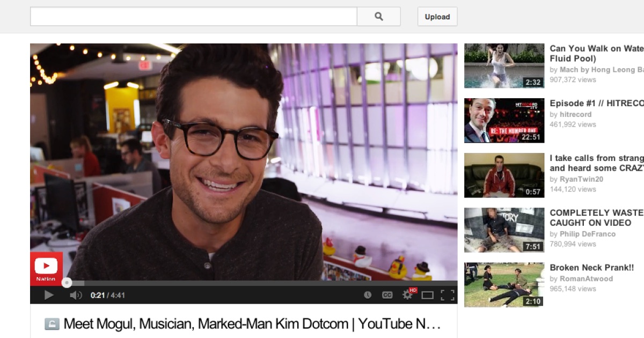Visit the Philip DeFranco channel link
This screenshot has width=644, height=338.
[x=588, y=234]
